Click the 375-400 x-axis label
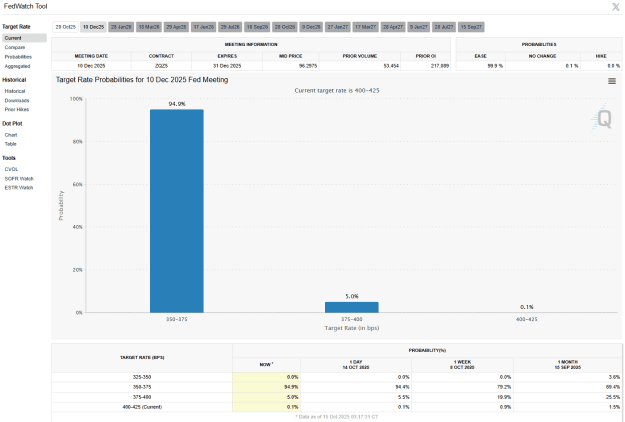The height and width of the screenshot is (422, 625). pyautogui.click(x=352, y=319)
